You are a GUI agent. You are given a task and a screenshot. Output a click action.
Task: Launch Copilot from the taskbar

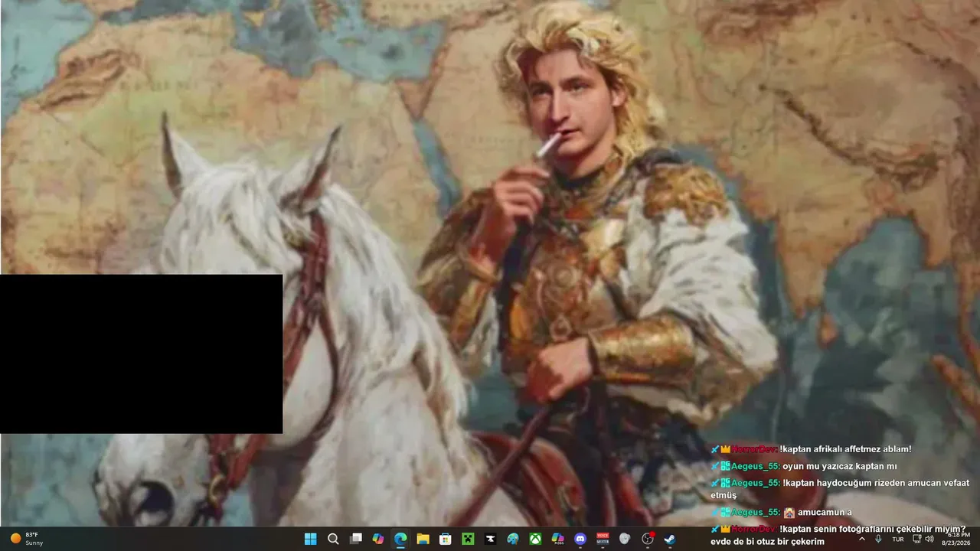tap(377, 539)
